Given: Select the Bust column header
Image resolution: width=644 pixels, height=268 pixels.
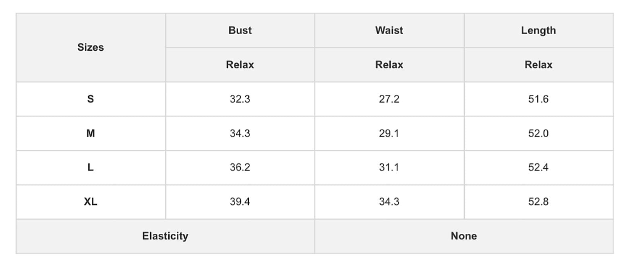Looking at the screenshot, I should (x=240, y=31).
